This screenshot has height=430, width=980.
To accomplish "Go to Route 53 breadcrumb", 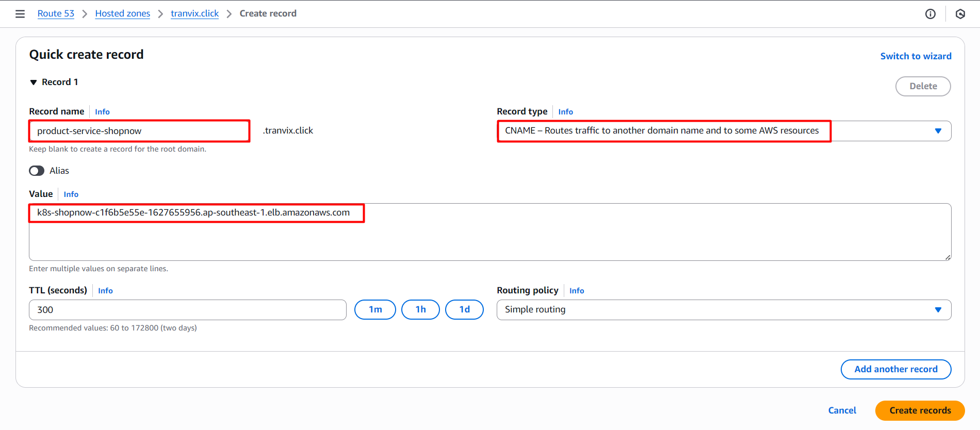I will pyautogui.click(x=56, y=13).
